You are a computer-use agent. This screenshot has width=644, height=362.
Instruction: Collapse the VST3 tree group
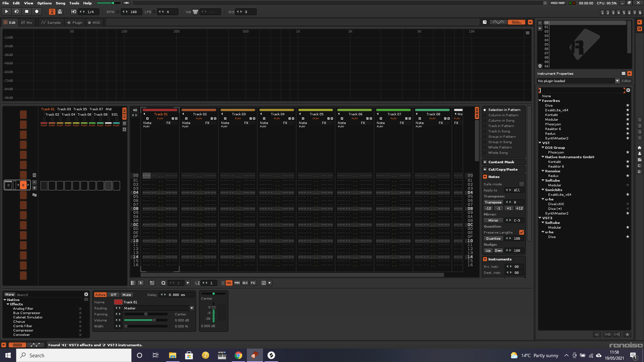pos(540,218)
